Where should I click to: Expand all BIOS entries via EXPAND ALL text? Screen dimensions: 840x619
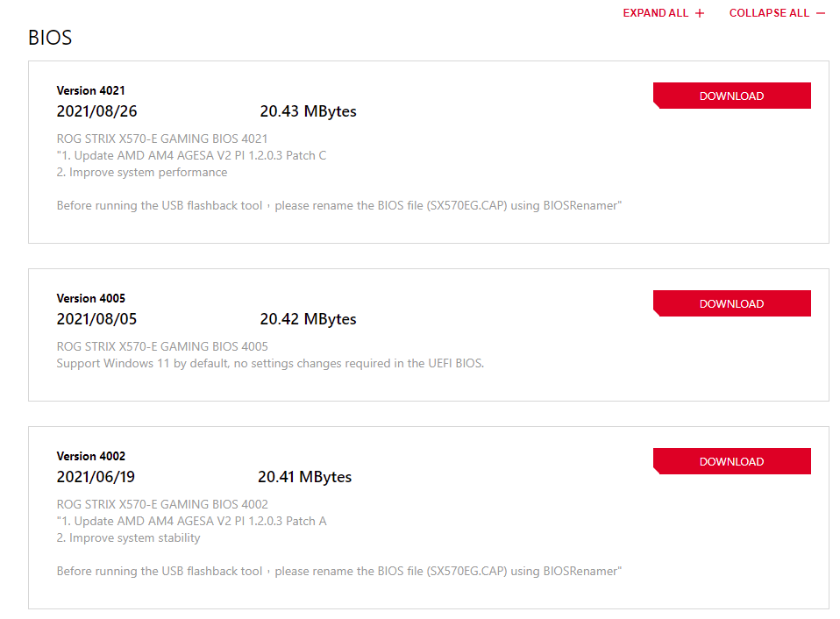tap(655, 13)
